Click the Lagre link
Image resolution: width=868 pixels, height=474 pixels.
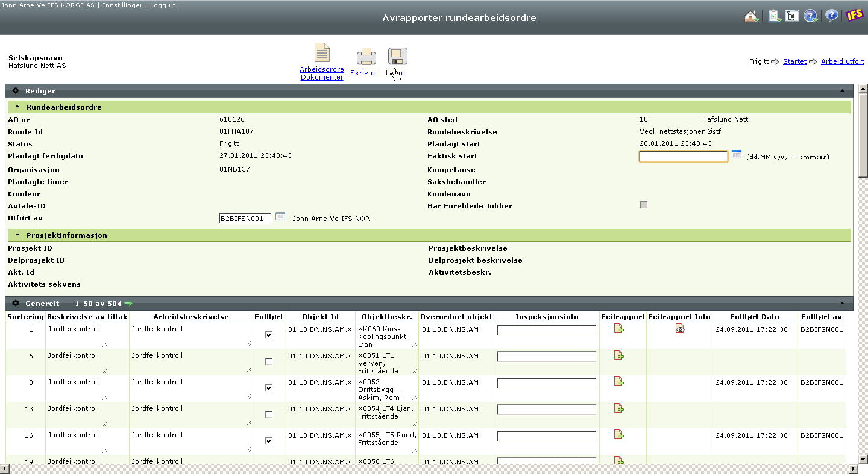click(x=395, y=73)
